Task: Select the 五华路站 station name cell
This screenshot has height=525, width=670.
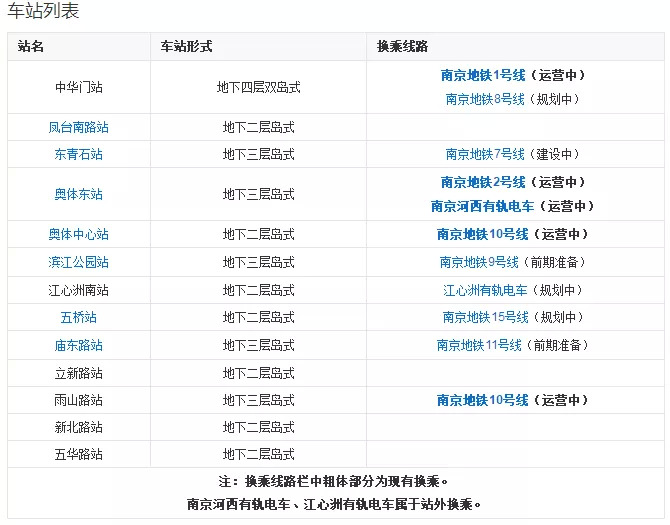Action: tap(79, 454)
